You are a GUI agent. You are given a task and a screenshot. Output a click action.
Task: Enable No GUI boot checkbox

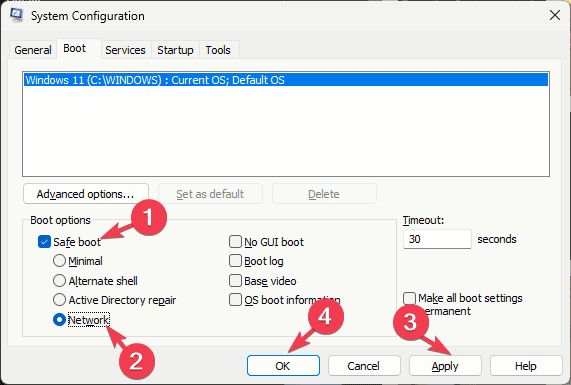click(x=235, y=241)
